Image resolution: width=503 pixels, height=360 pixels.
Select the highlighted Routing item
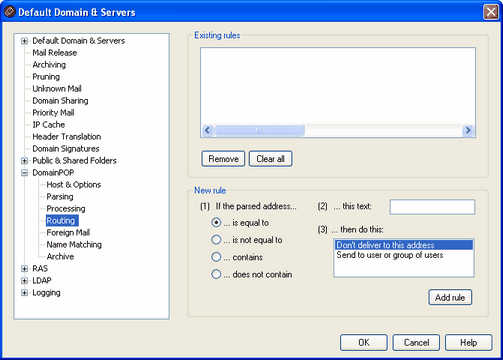(62, 221)
